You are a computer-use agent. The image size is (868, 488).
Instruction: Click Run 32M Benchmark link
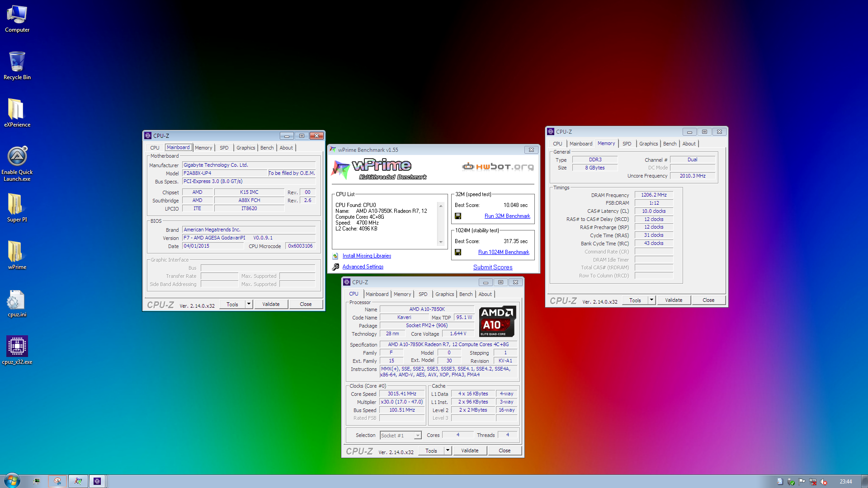(507, 216)
